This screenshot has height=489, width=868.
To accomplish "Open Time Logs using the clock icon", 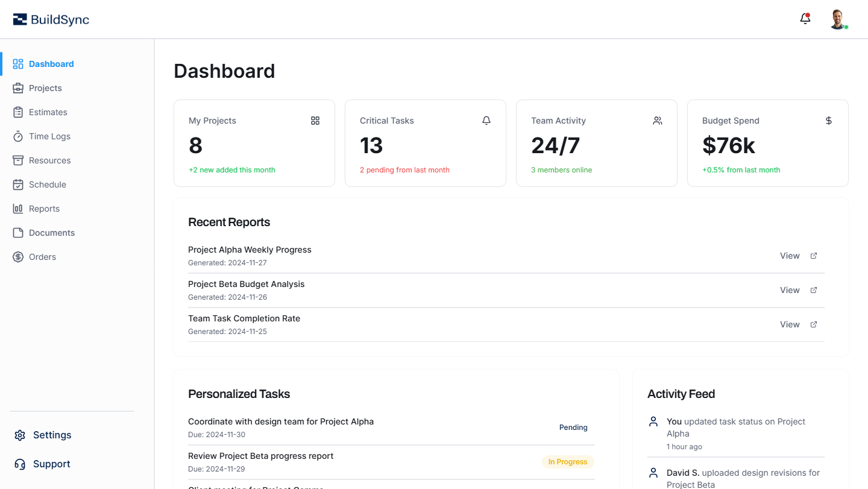I will click(x=18, y=136).
